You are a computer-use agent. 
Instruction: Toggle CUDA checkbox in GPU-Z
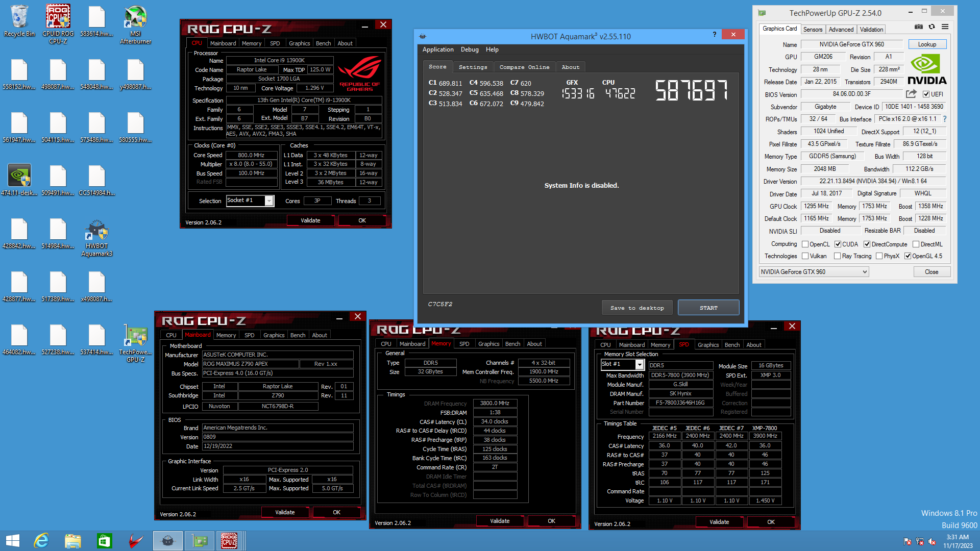pyautogui.click(x=838, y=244)
